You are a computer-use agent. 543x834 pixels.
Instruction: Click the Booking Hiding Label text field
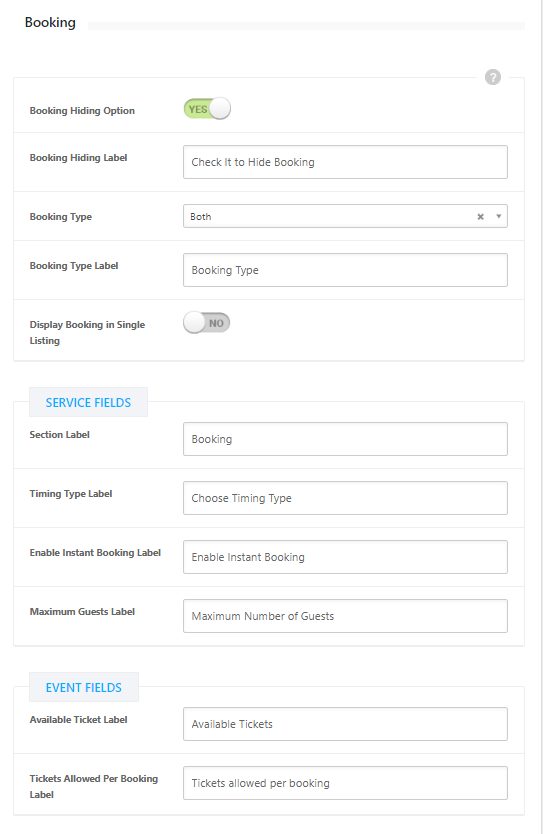(x=345, y=162)
